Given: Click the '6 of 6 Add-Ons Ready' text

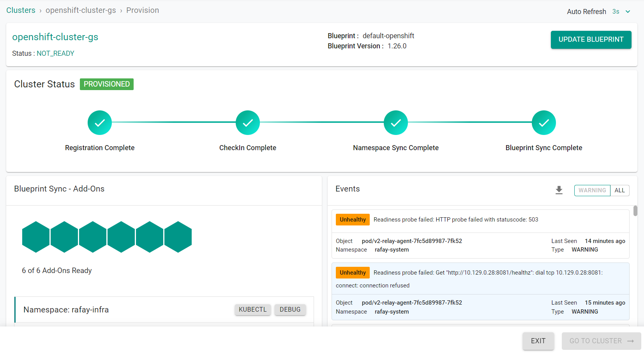Looking at the screenshot, I should tap(57, 271).
